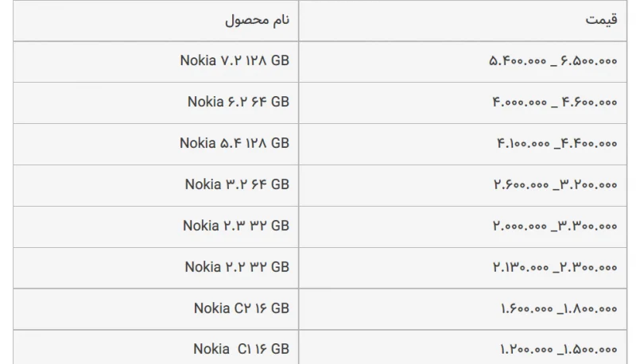Click the Nokia C1 price range cell

[x=463, y=347]
